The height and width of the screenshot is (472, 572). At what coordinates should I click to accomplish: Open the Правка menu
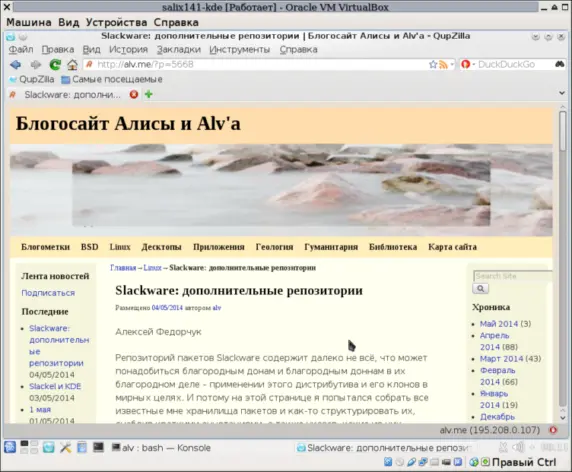[58, 50]
